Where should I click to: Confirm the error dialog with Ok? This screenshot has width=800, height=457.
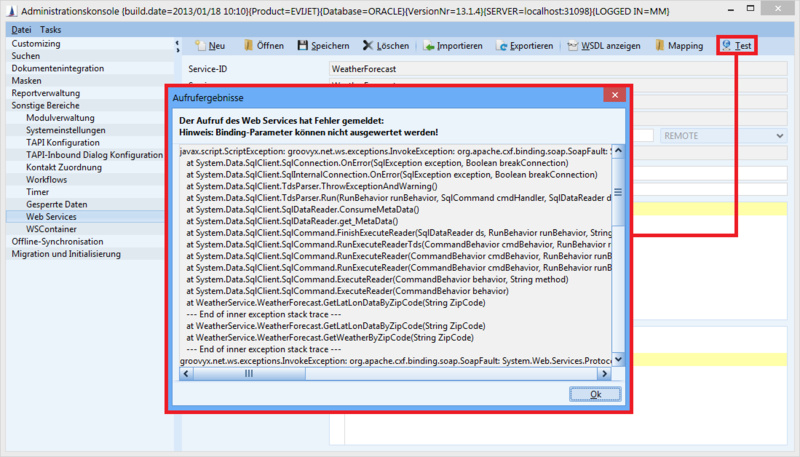[x=595, y=394]
